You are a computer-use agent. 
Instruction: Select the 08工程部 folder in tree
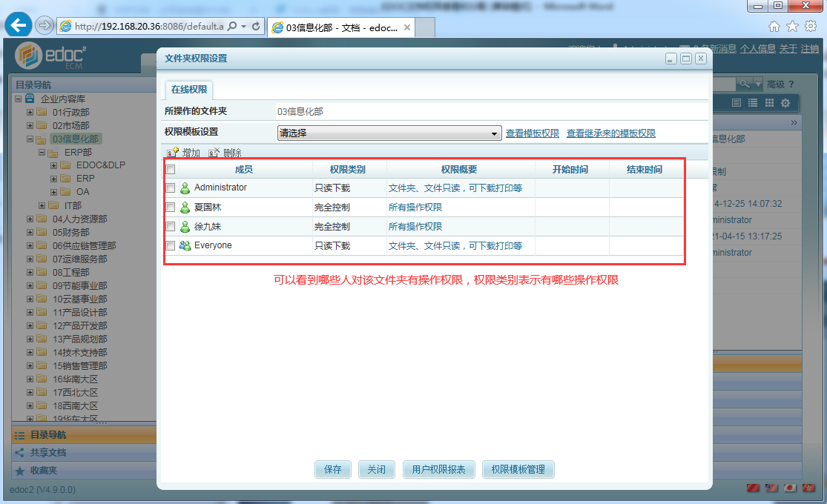click(x=70, y=273)
